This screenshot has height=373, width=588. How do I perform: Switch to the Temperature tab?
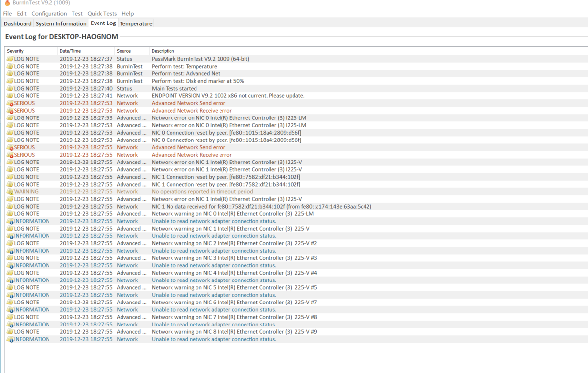click(x=136, y=23)
